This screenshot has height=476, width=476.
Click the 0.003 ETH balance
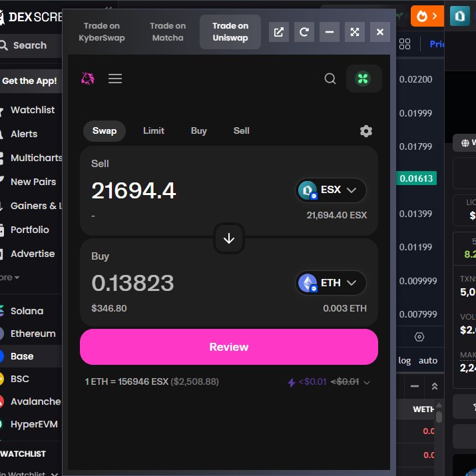coord(345,308)
